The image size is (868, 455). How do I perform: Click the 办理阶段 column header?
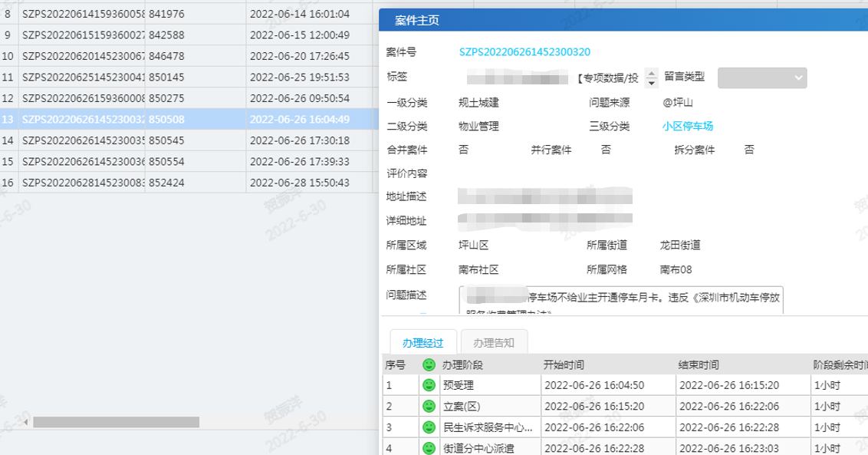click(463, 364)
